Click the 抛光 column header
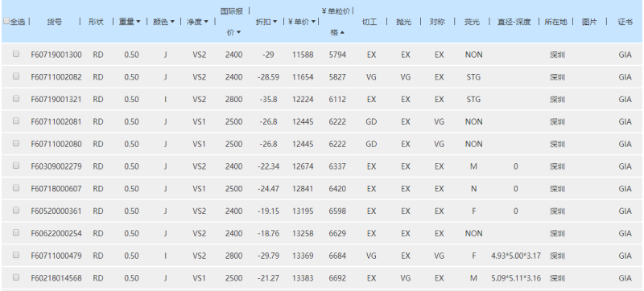Viewport: 644px width, 291px height. click(403, 22)
